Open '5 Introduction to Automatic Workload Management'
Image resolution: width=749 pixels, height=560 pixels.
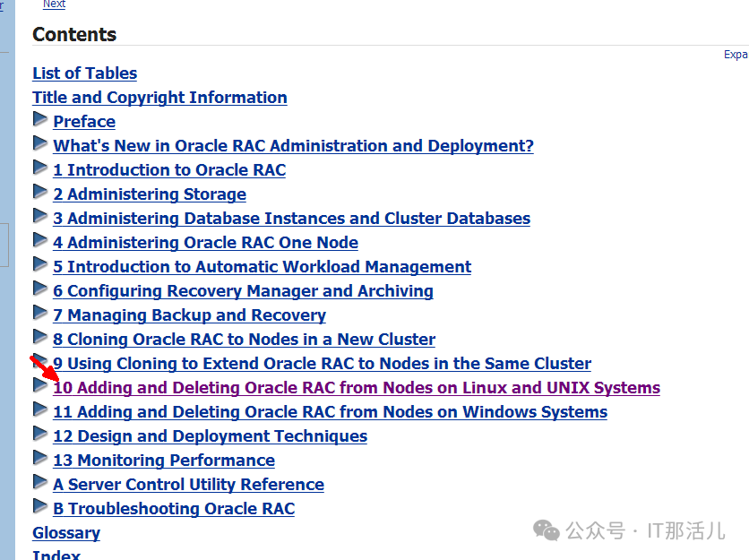pos(262,267)
